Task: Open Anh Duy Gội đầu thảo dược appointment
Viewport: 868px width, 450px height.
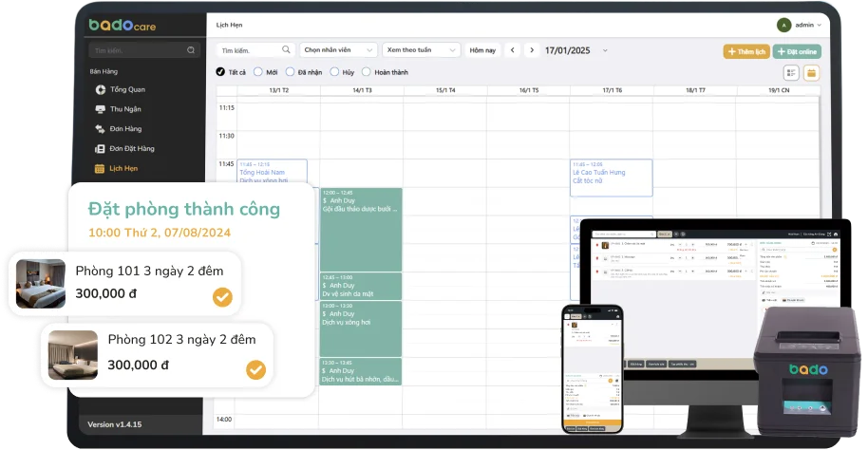Action: point(361,229)
